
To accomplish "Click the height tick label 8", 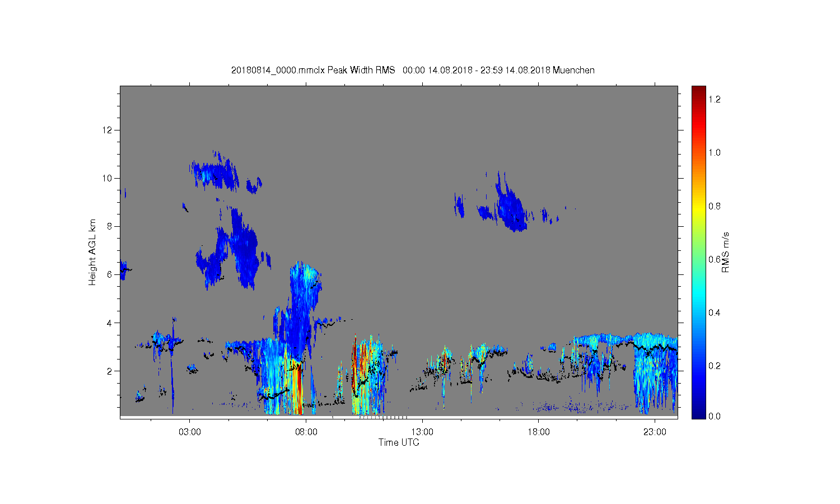I will [x=110, y=226].
